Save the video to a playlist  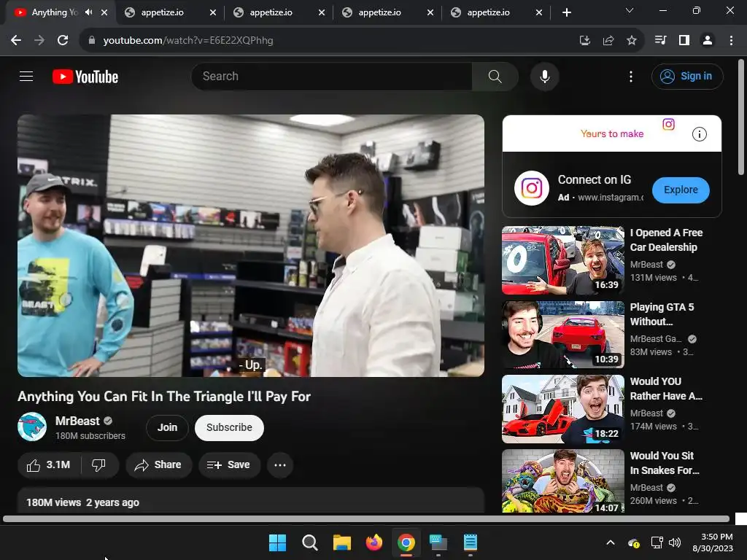click(229, 464)
